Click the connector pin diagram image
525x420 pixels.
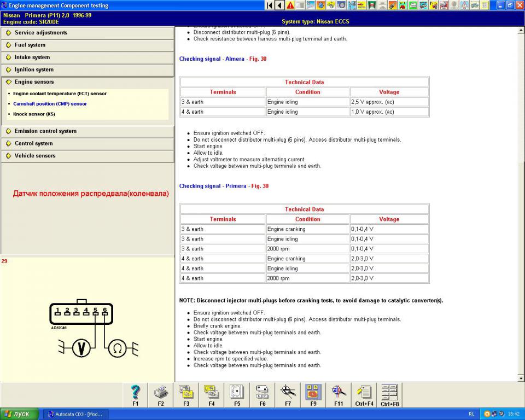click(x=94, y=328)
